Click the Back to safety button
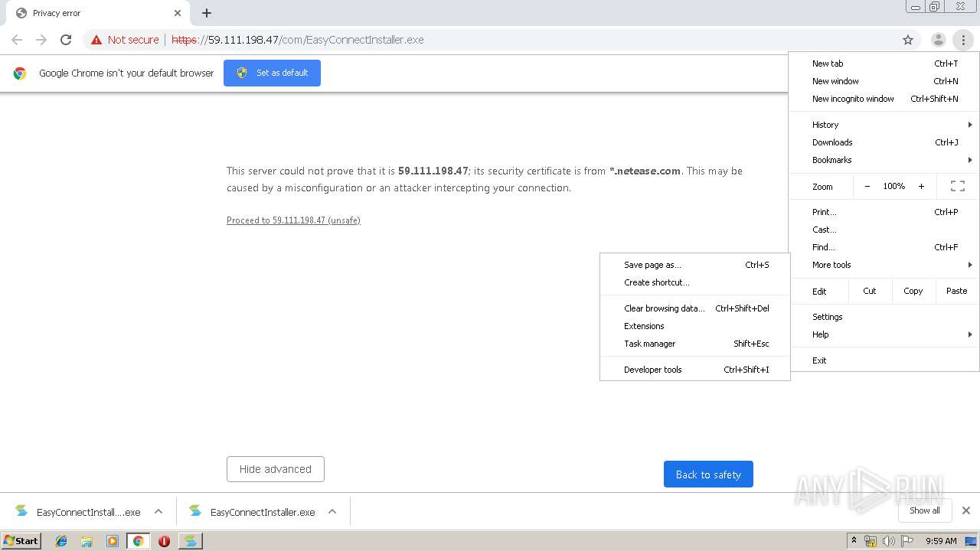This screenshot has width=980, height=551. pyautogui.click(x=708, y=474)
